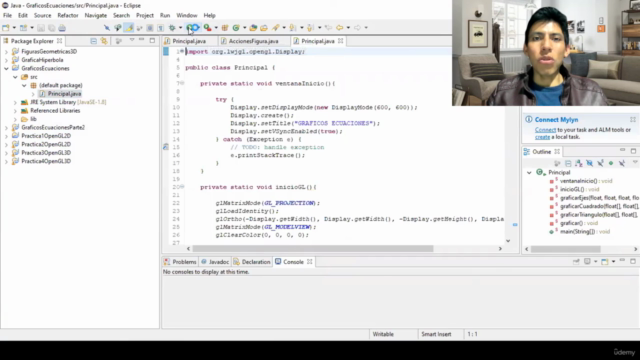Switch to the Declaration tab
640x360 pixels.
[x=252, y=262]
